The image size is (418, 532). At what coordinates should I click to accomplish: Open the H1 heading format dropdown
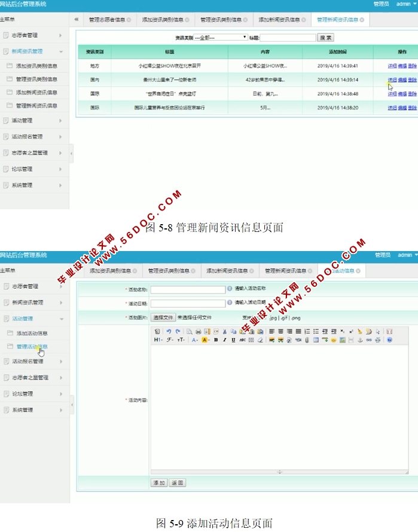(x=158, y=340)
